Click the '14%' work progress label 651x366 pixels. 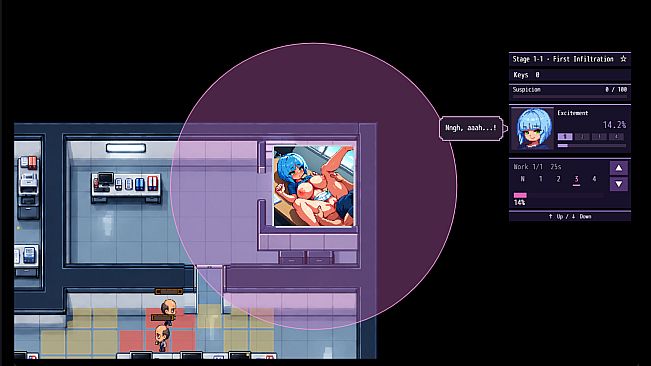pos(519,203)
